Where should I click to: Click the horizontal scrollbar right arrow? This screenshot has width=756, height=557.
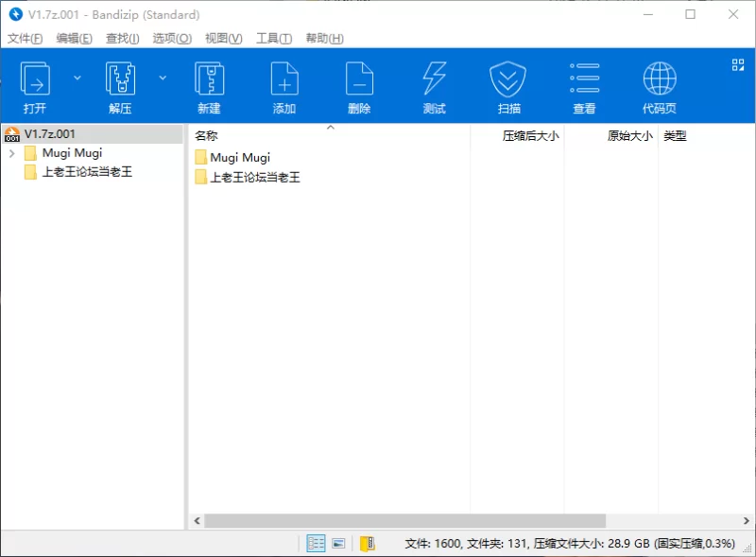[747, 521]
